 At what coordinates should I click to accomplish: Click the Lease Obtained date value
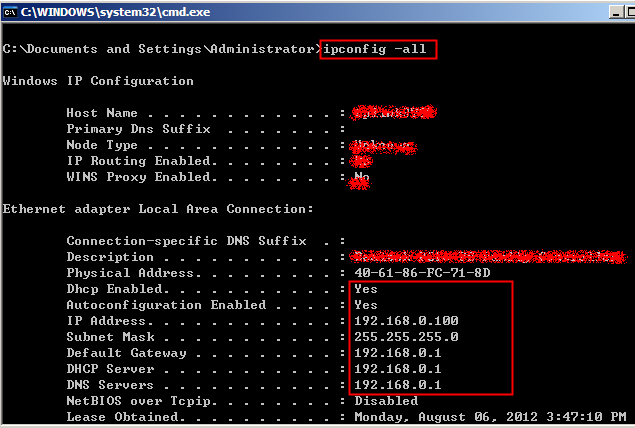(x=490, y=417)
